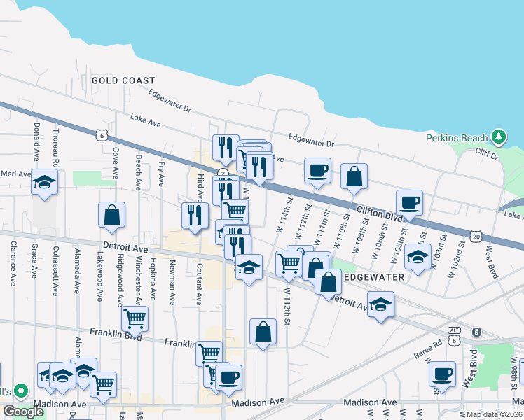The width and height of the screenshot is (524, 420).
Task: Select the coffee cup marker near W 112th St
Action: coord(318,174)
